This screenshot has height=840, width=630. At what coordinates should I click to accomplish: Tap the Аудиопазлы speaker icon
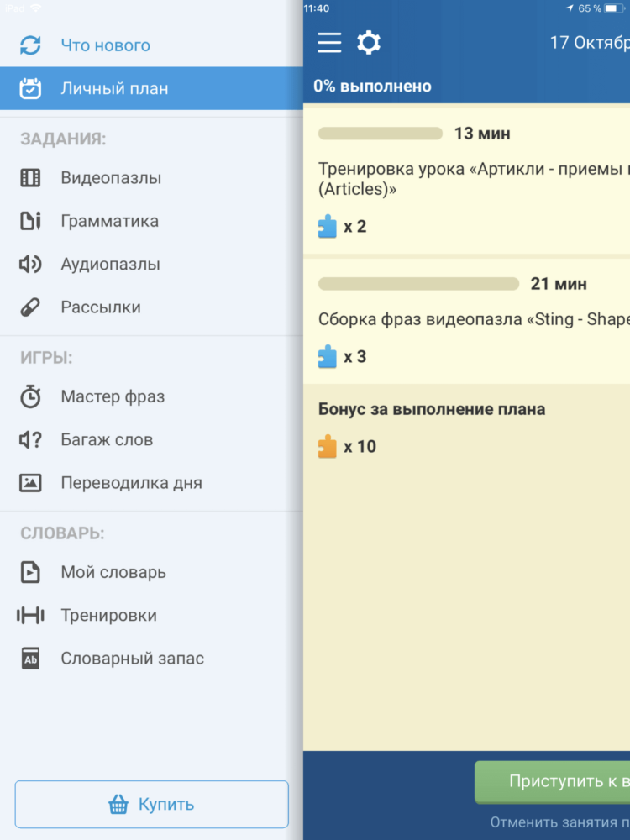click(x=30, y=264)
